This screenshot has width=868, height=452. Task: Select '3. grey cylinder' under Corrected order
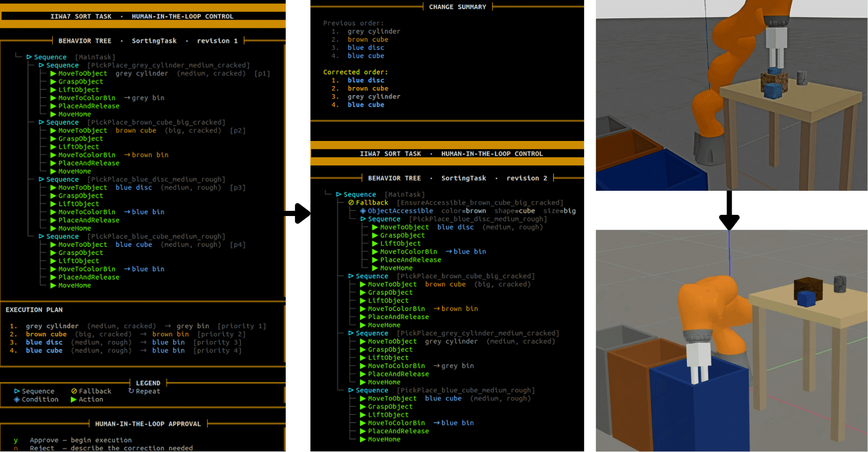point(365,97)
